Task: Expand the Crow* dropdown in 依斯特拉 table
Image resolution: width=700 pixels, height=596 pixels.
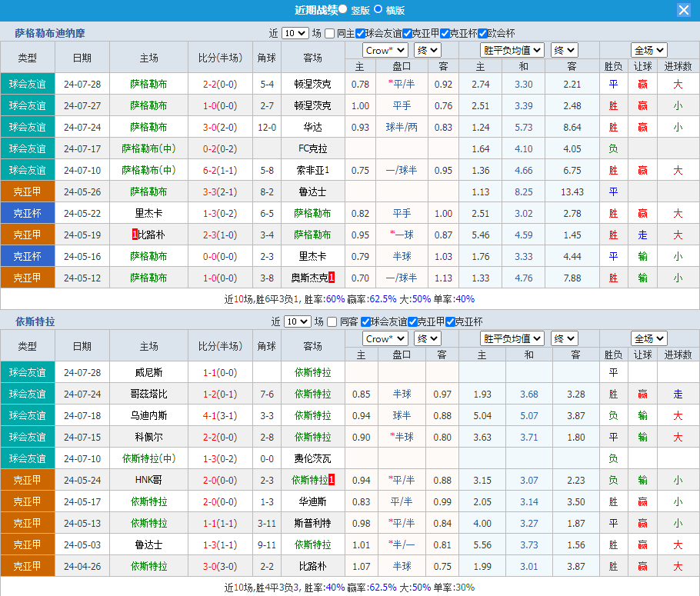Action: [385, 338]
